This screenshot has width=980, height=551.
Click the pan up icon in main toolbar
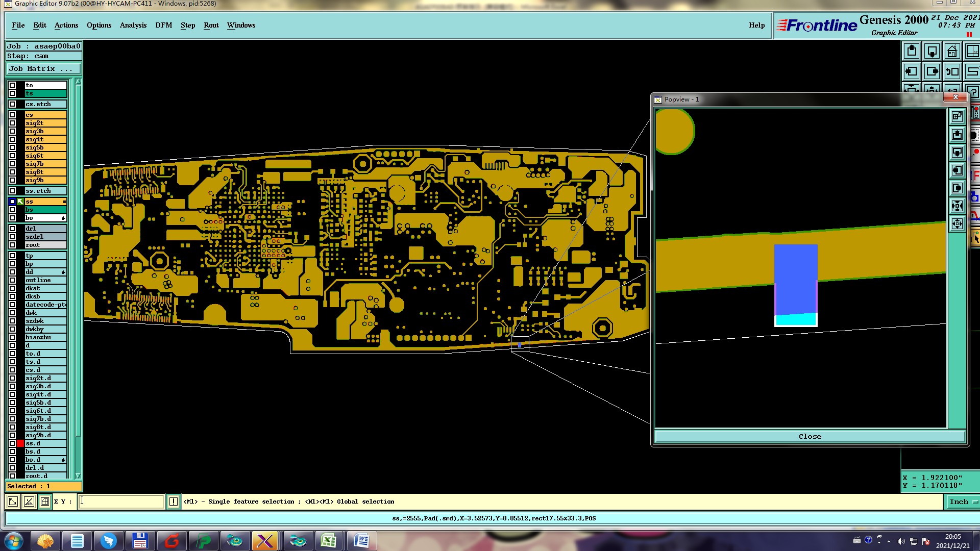912,52
